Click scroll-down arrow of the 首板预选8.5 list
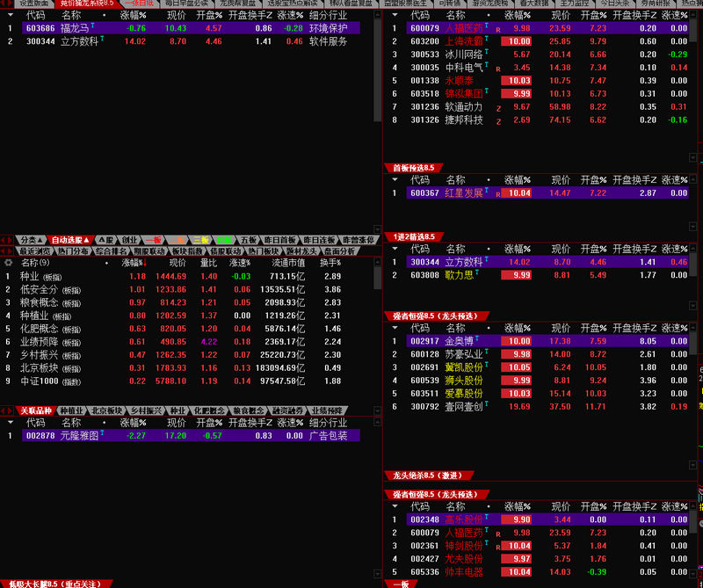The width and height of the screenshot is (703, 588). 692,227
